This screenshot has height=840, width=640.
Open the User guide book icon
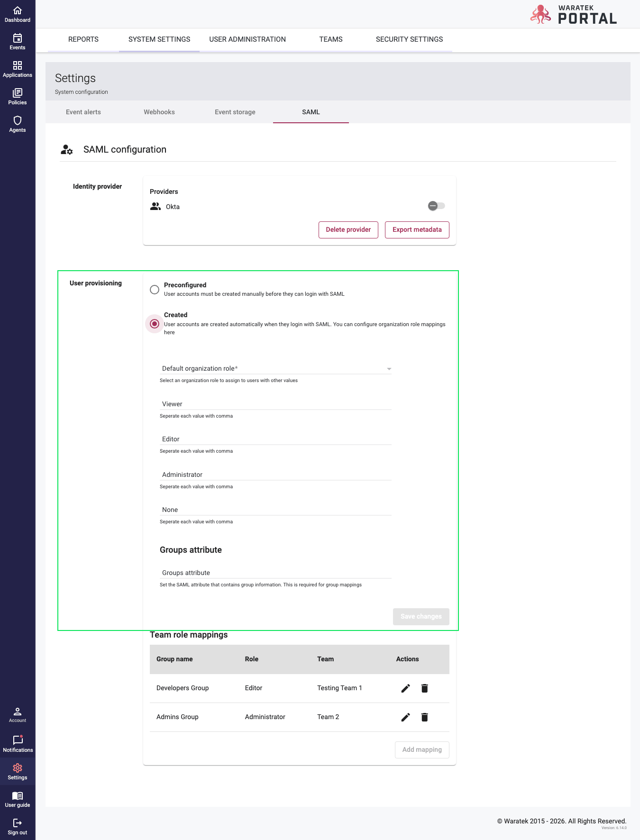click(18, 796)
